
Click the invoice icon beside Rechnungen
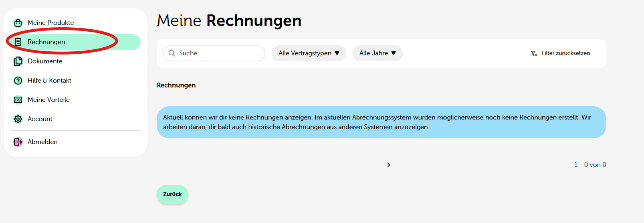tap(18, 42)
